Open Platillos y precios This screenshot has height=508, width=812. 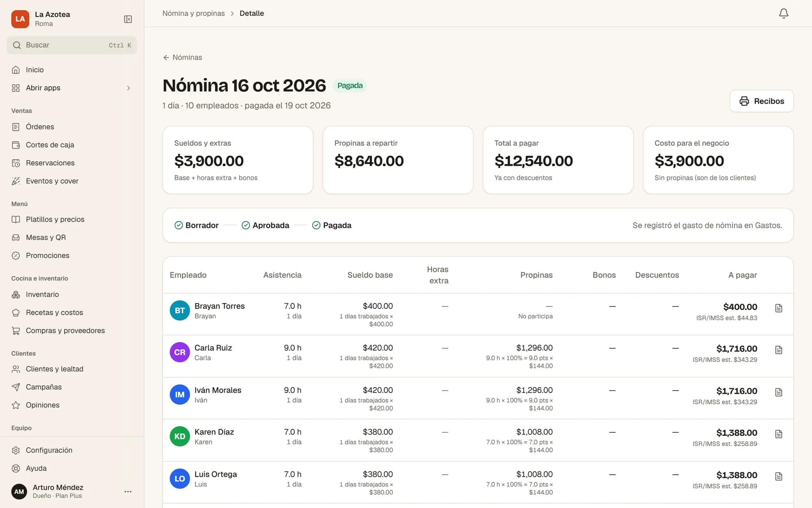pos(72,219)
